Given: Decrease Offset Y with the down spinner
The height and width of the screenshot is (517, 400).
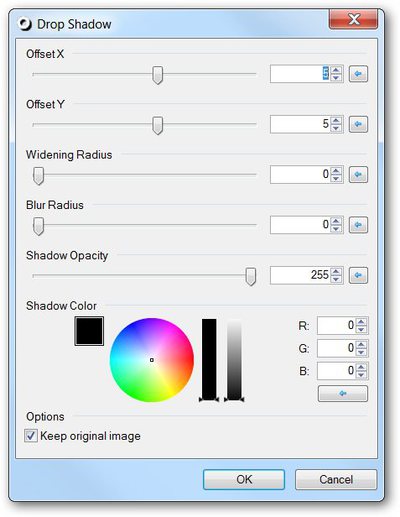Looking at the screenshot, I should pos(336,128).
